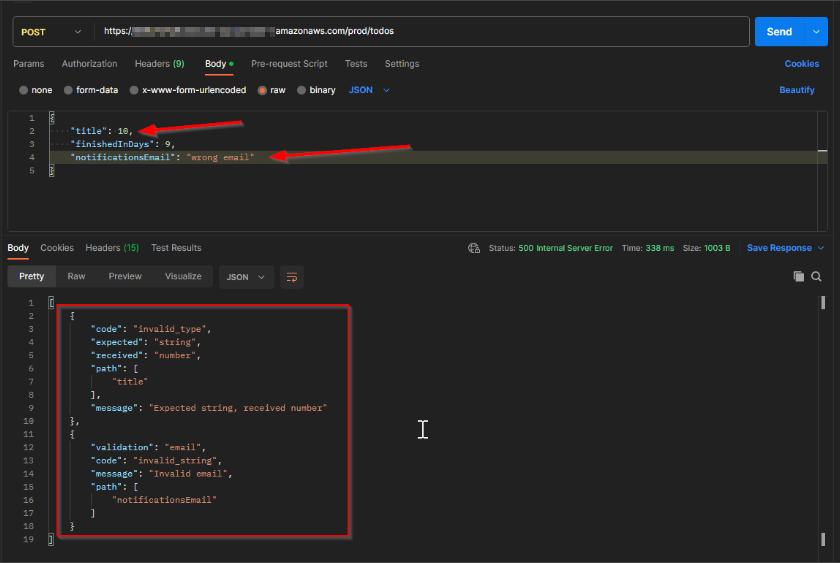This screenshot has height=563, width=840.
Task: View the response Headers (15) tab
Action: click(x=112, y=248)
